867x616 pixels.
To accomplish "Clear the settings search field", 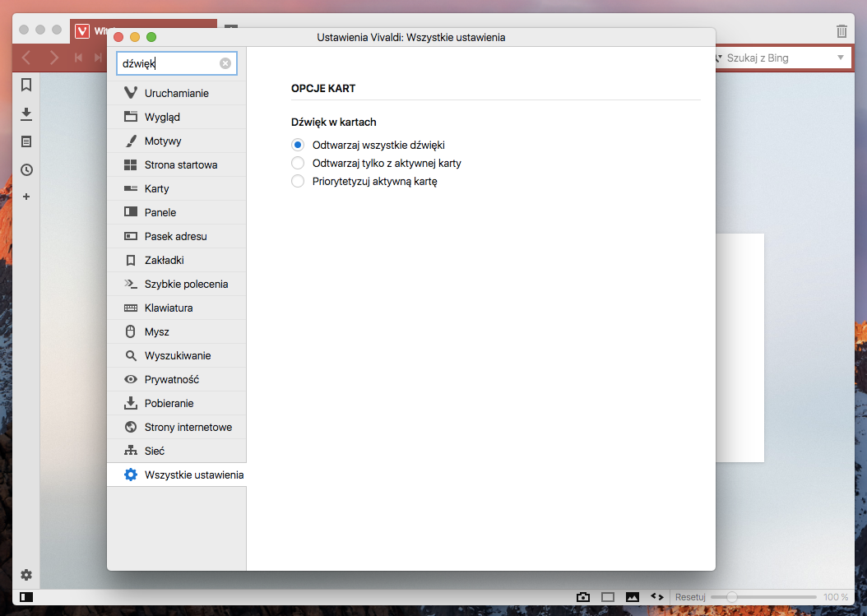I will click(225, 63).
